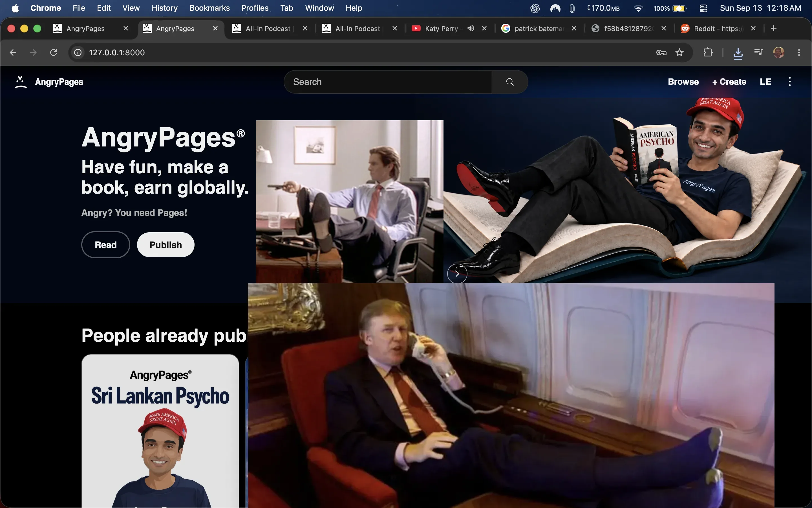Open macOS Control Center

tap(703, 8)
